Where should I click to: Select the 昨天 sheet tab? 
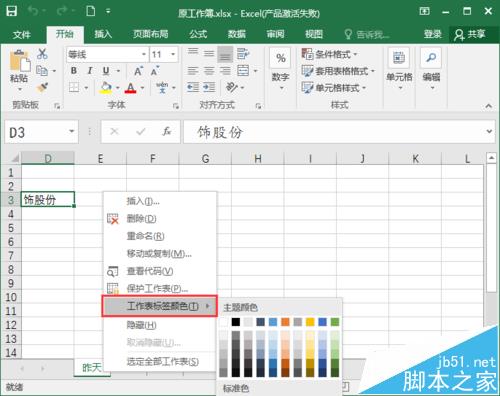pyautogui.click(x=92, y=368)
